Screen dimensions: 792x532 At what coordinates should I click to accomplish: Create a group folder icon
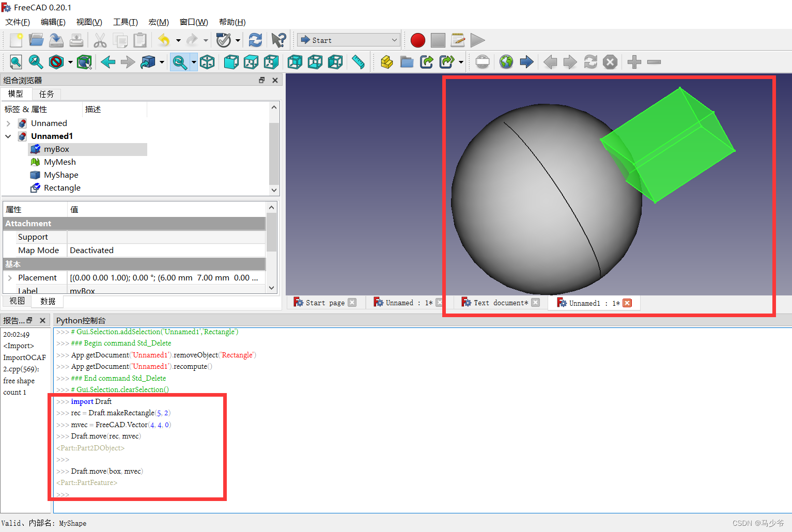coord(407,62)
